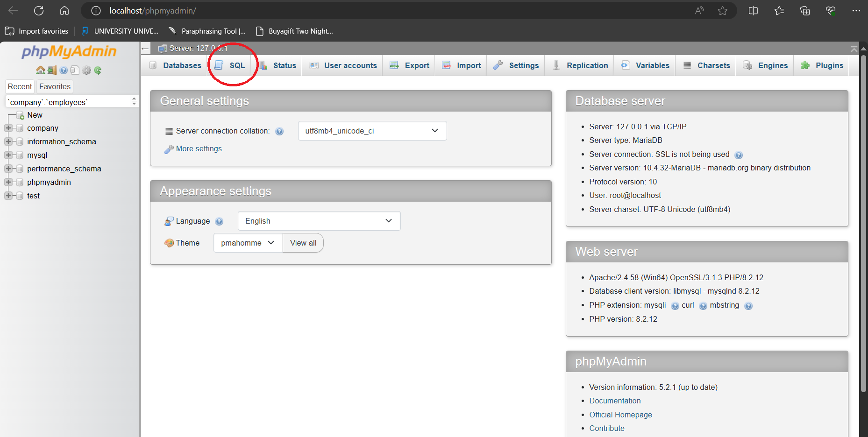The height and width of the screenshot is (437, 868).
Task: Expand the information_schema database node
Action: [8, 141]
